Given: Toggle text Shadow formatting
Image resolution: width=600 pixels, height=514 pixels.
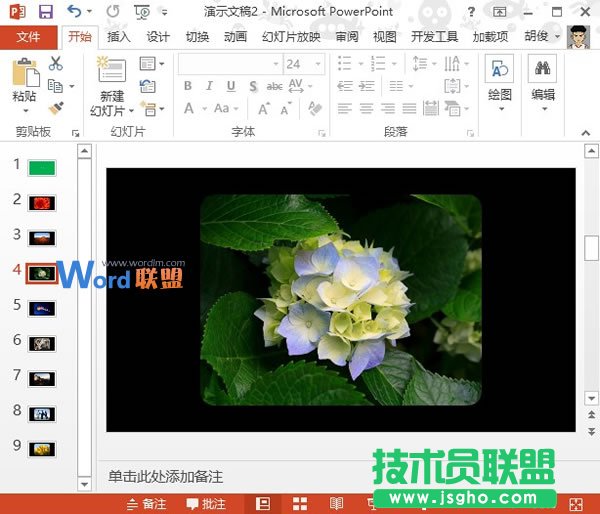Looking at the screenshot, I should click(253, 86).
